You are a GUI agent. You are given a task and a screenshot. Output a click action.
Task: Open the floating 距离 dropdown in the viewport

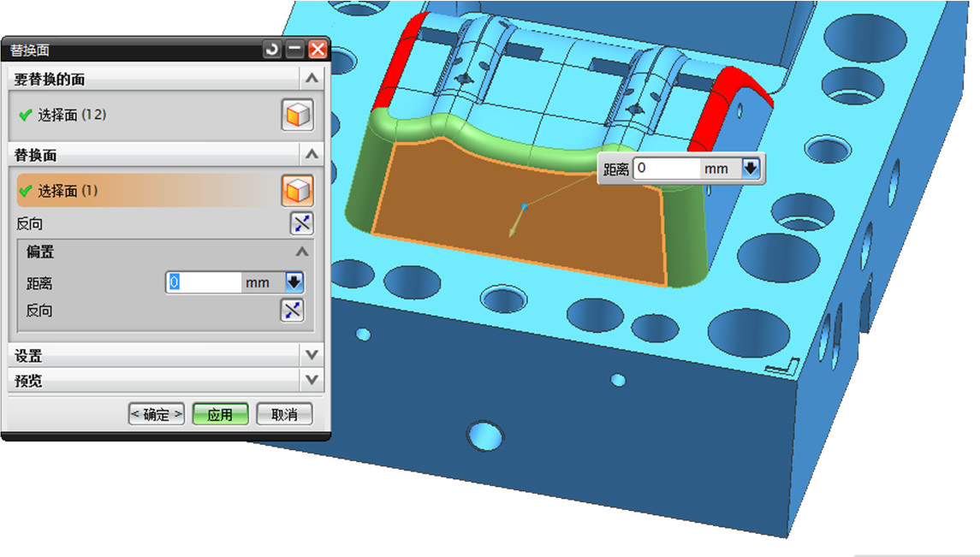click(750, 169)
